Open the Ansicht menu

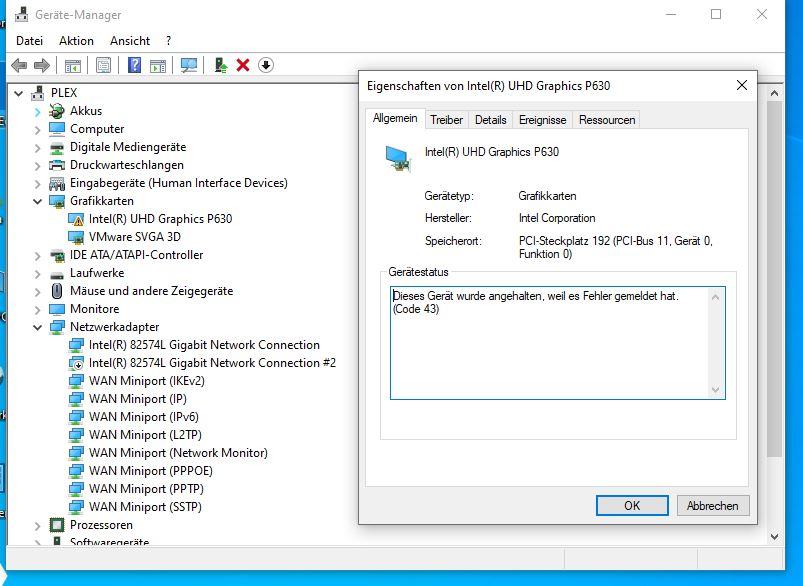click(x=130, y=41)
